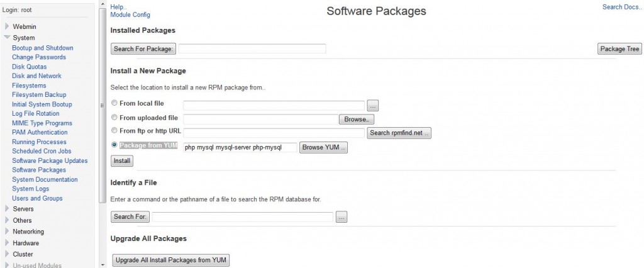Open the Module Config link
The width and height of the screenshot is (644, 268).
tap(130, 14)
